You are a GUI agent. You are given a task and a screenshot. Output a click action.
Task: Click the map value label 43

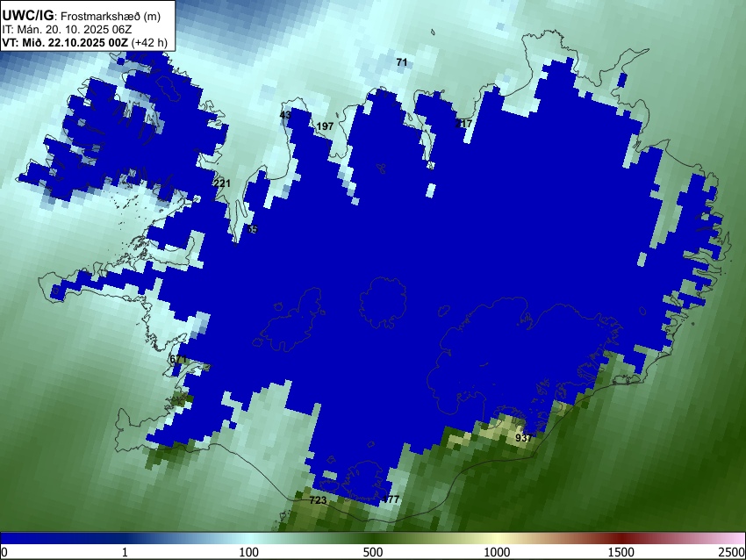285,115
